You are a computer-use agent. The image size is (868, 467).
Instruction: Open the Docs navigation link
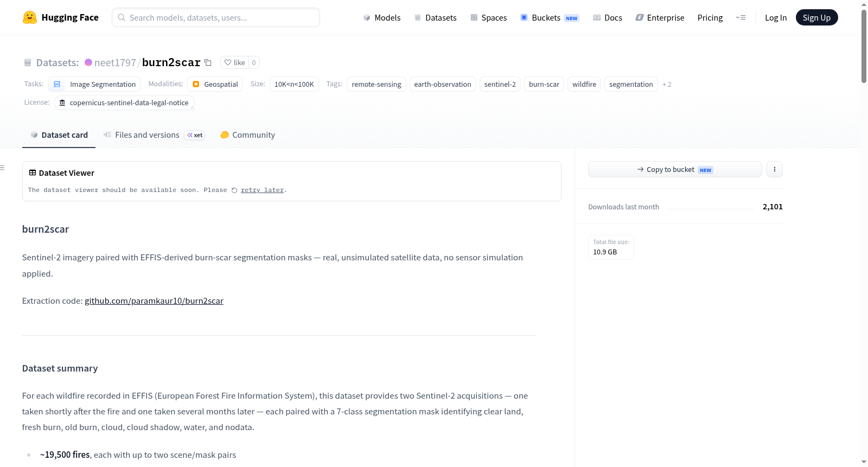(608, 17)
